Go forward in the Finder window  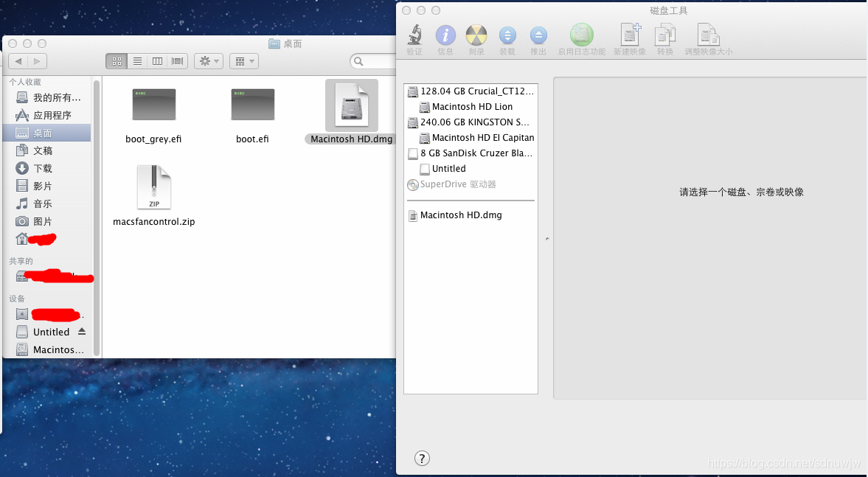pos(37,61)
